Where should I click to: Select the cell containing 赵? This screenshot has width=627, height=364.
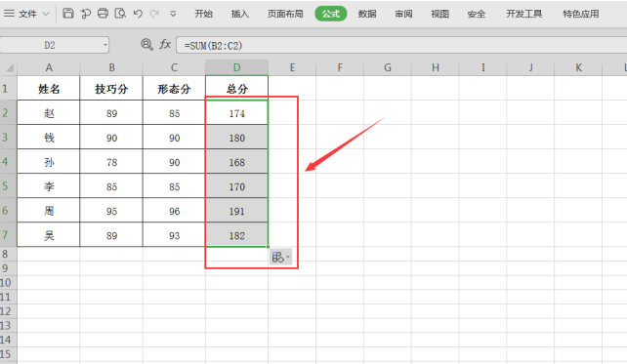[49, 113]
